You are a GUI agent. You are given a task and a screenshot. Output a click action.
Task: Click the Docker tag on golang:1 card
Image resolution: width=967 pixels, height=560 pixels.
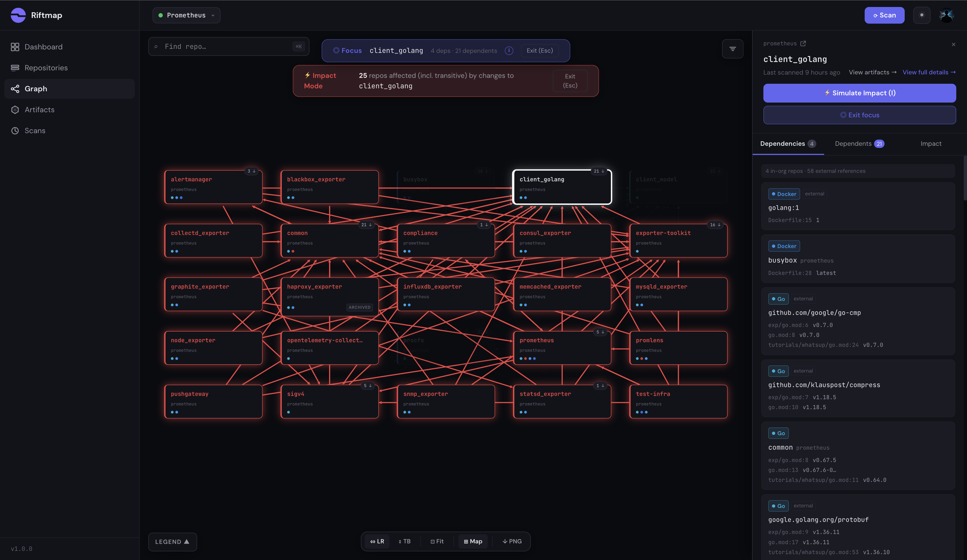coord(784,194)
